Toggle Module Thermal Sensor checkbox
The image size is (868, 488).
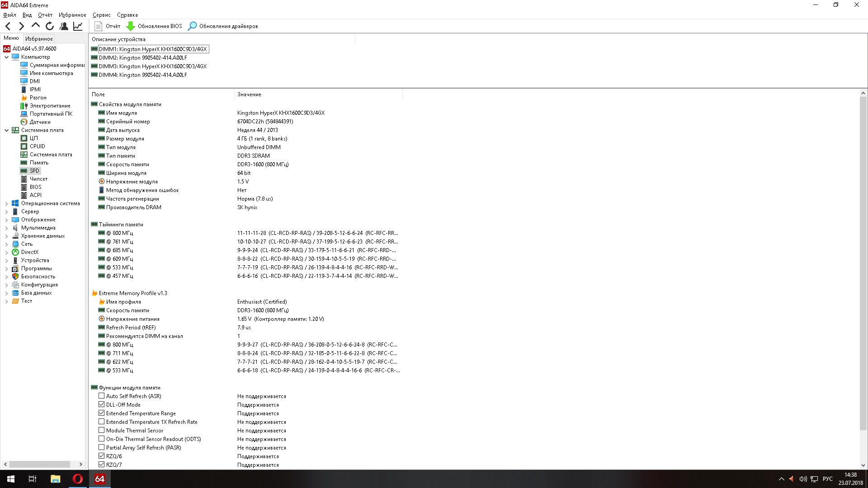(x=102, y=431)
